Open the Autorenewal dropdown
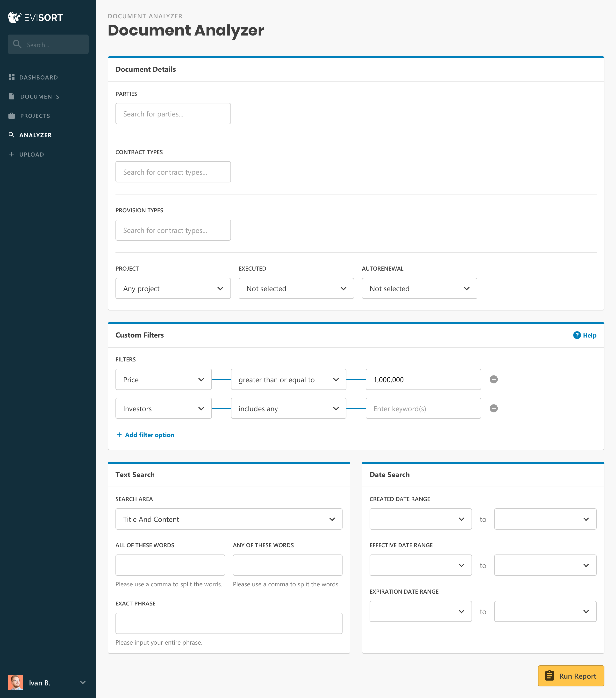Viewport: 616px width, 698px height. [x=419, y=288]
